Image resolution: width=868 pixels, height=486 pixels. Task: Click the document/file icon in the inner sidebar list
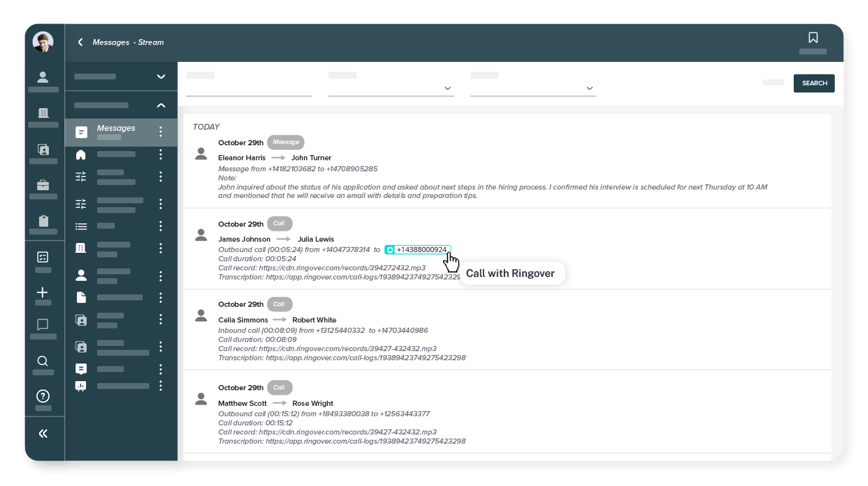(x=81, y=297)
